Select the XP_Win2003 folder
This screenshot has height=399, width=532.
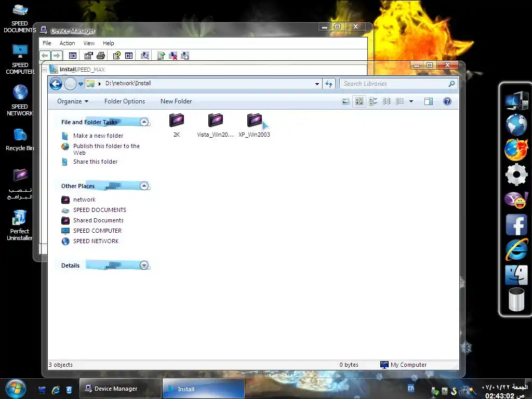[x=255, y=125]
